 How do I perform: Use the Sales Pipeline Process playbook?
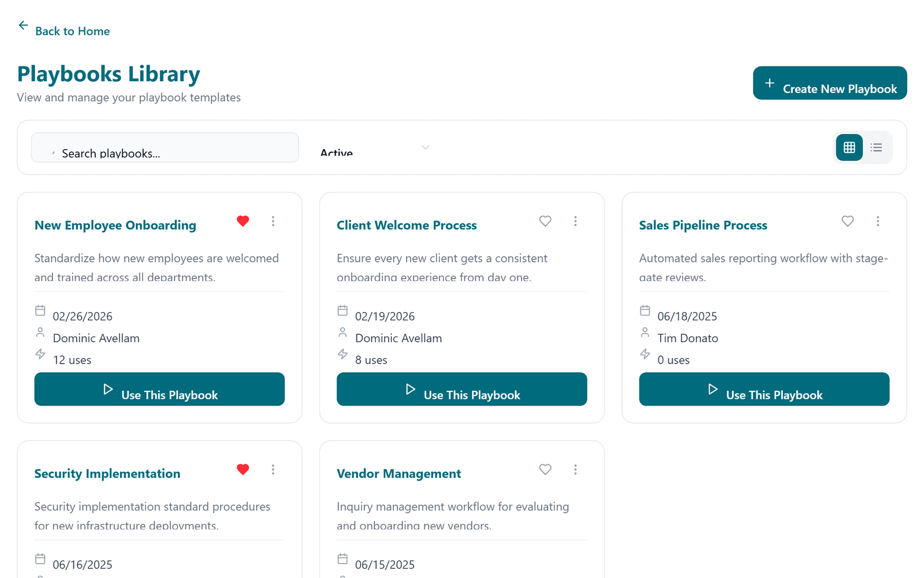click(x=764, y=389)
